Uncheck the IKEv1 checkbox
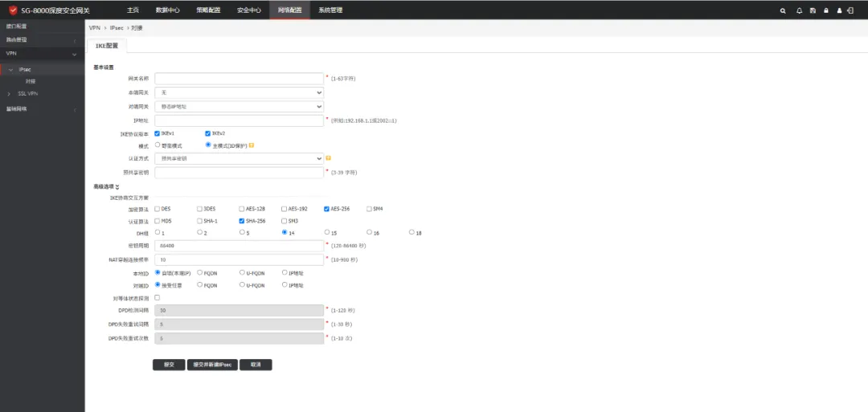The height and width of the screenshot is (412, 868). point(158,133)
